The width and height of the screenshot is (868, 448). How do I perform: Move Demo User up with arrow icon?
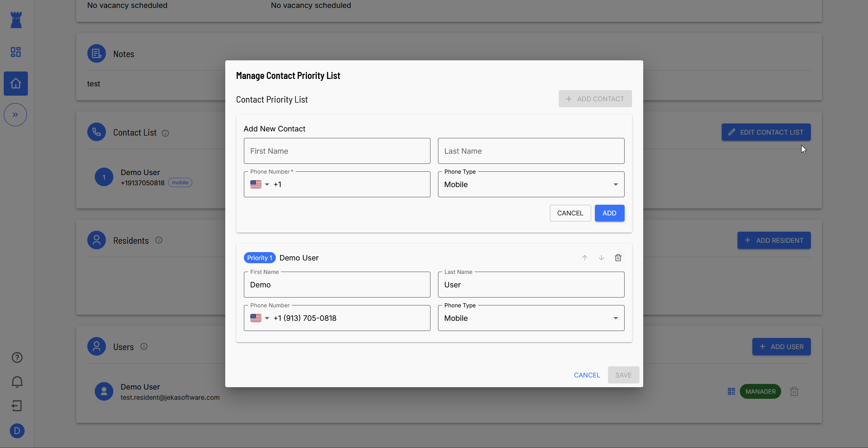pyautogui.click(x=585, y=258)
